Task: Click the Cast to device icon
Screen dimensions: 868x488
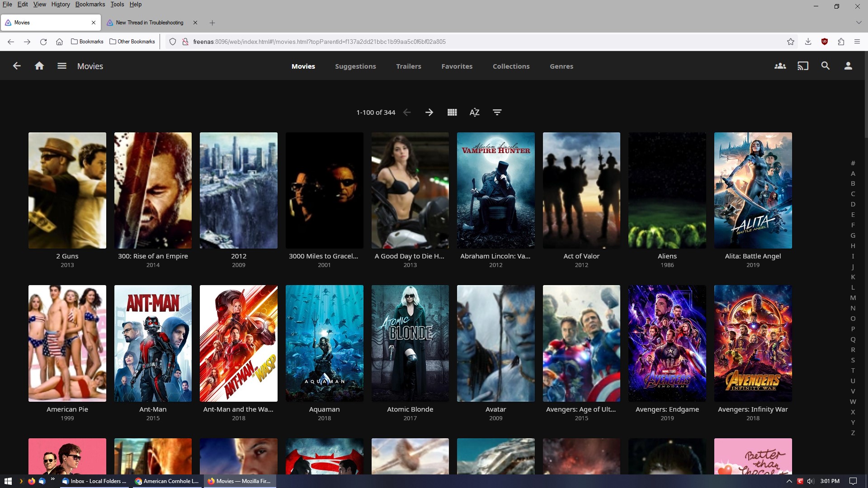Action: click(x=802, y=66)
